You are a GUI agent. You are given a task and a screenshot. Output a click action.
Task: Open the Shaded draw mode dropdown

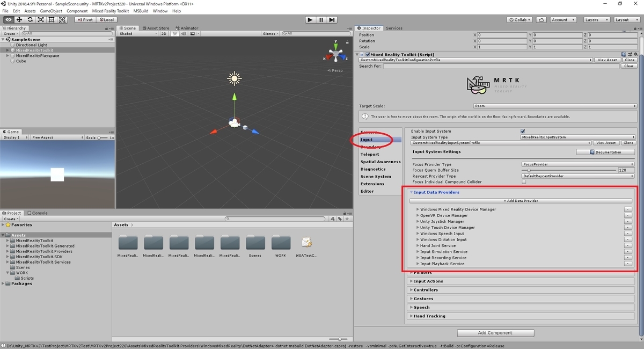(x=138, y=33)
